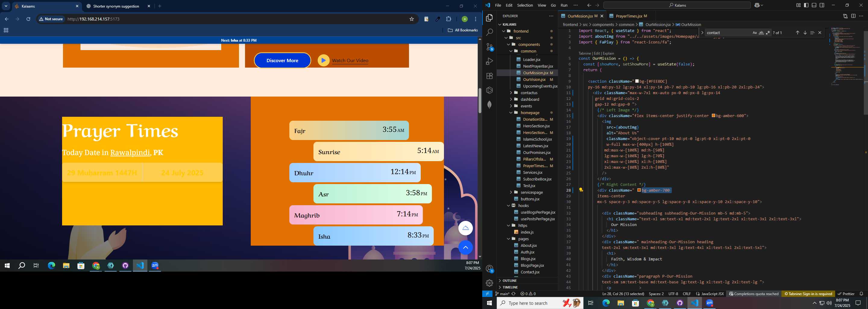Switch to Shorter synonym suggestion Chrome tab
Viewport: 868px width, 309px height.
(x=116, y=6)
